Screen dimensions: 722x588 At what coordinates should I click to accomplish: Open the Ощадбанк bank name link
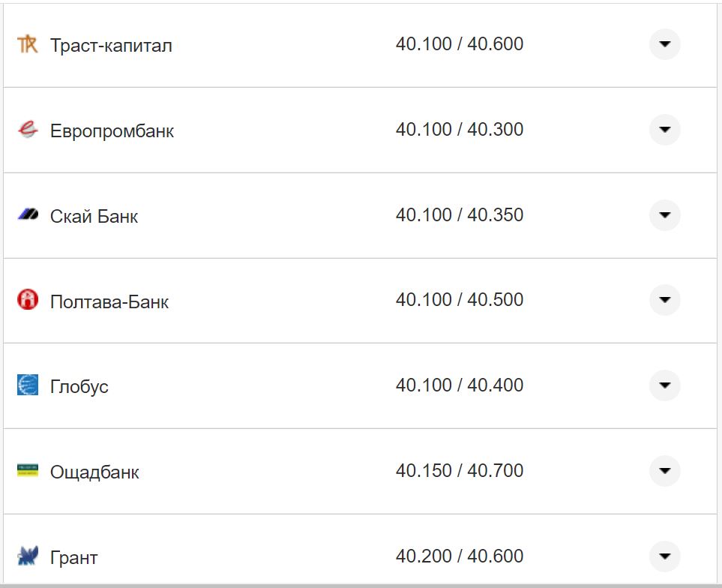(94, 472)
